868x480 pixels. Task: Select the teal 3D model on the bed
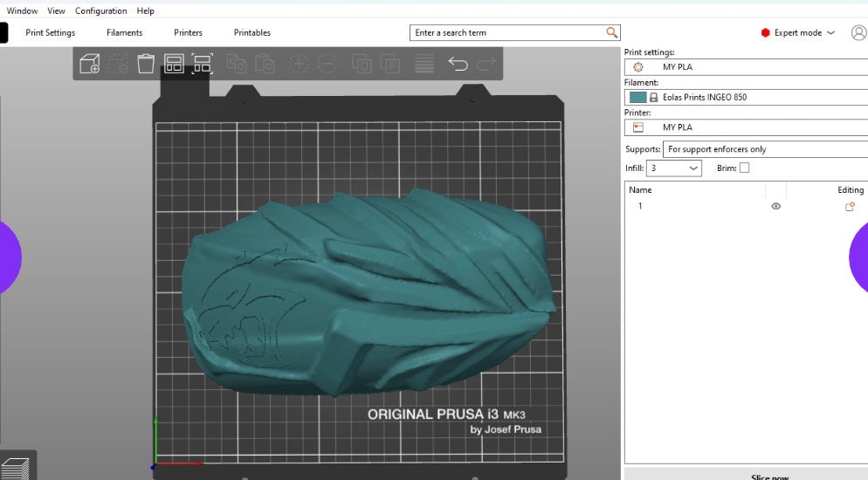click(369, 293)
